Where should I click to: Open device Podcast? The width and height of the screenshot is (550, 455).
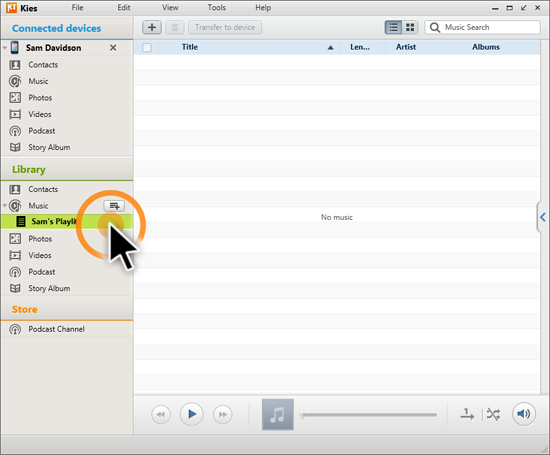pos(42,131)
